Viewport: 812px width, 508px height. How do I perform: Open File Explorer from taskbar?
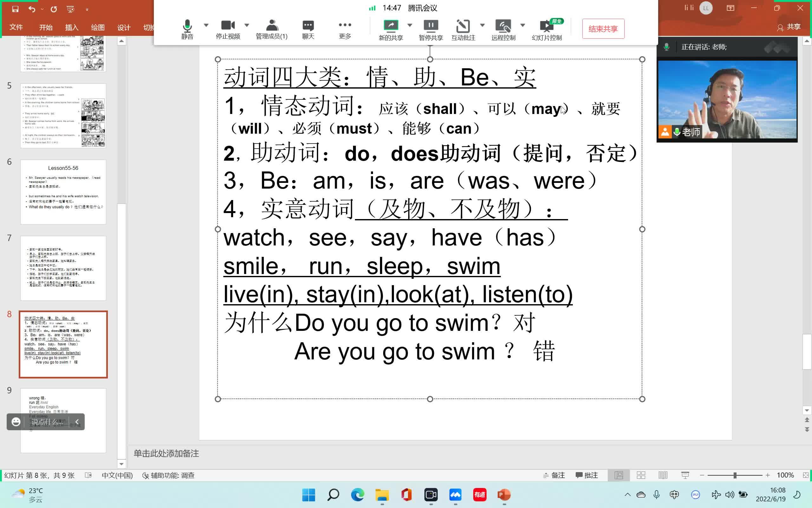[382, 495]
